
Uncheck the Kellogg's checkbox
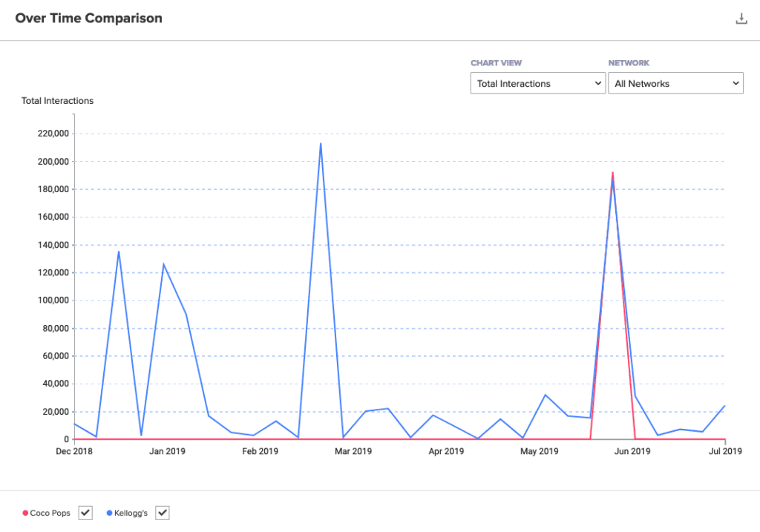(x=163, y=513)
